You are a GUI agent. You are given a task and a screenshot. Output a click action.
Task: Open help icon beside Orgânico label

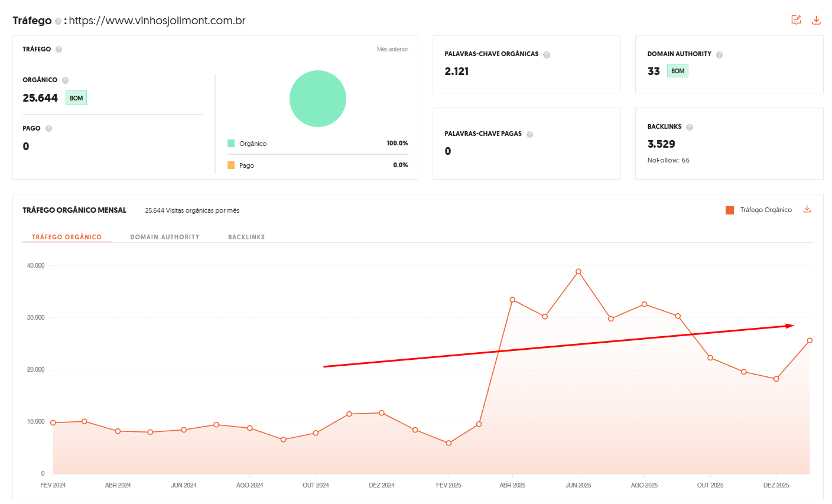(x=65, y=80)
